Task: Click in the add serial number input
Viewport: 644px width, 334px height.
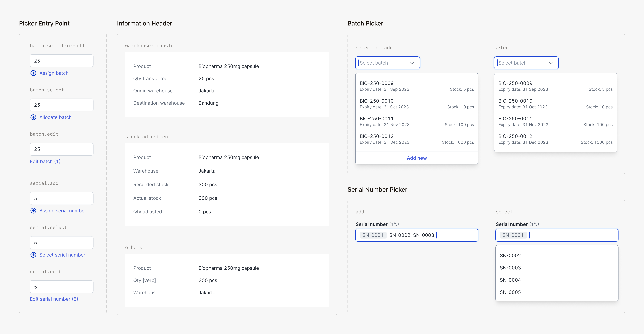Action: 417,235
